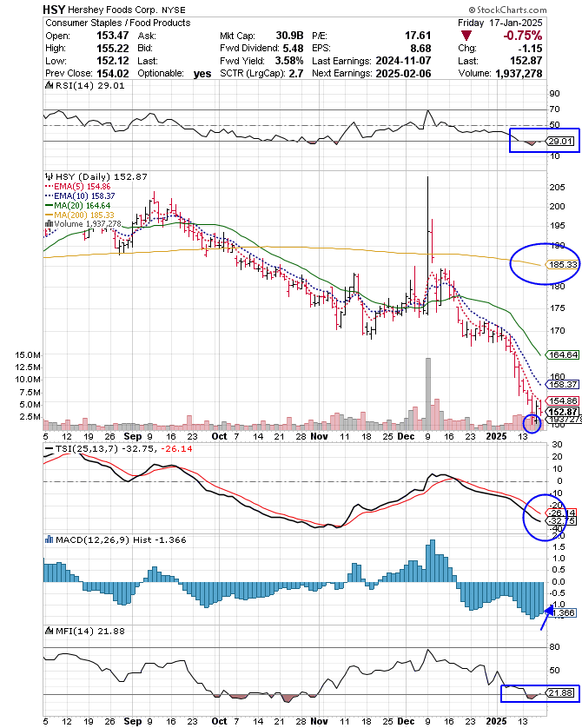Screen dimensions: 582x728
Task: Click the Friday 17-Jan-2025 date
Action: pos(499,23)
